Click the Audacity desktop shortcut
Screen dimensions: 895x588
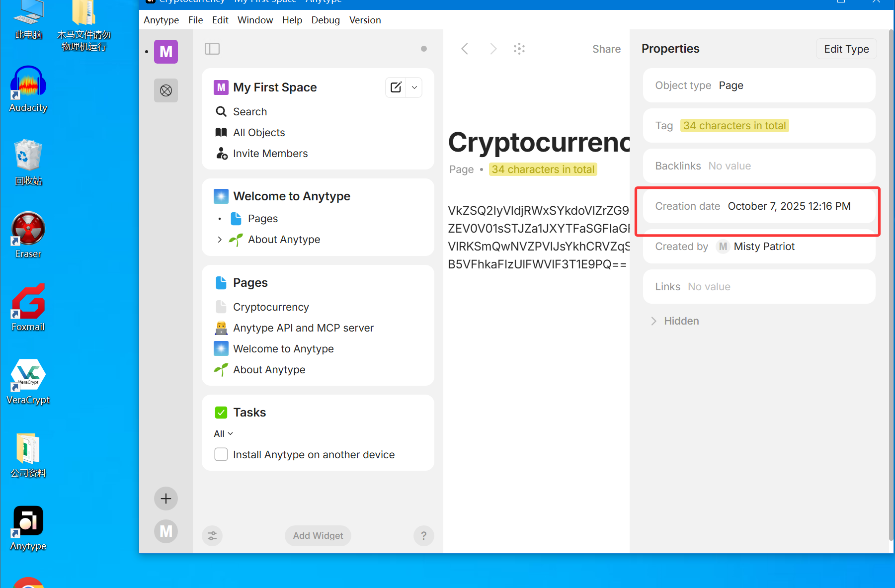pyautogui.click(x=28, y=89)
